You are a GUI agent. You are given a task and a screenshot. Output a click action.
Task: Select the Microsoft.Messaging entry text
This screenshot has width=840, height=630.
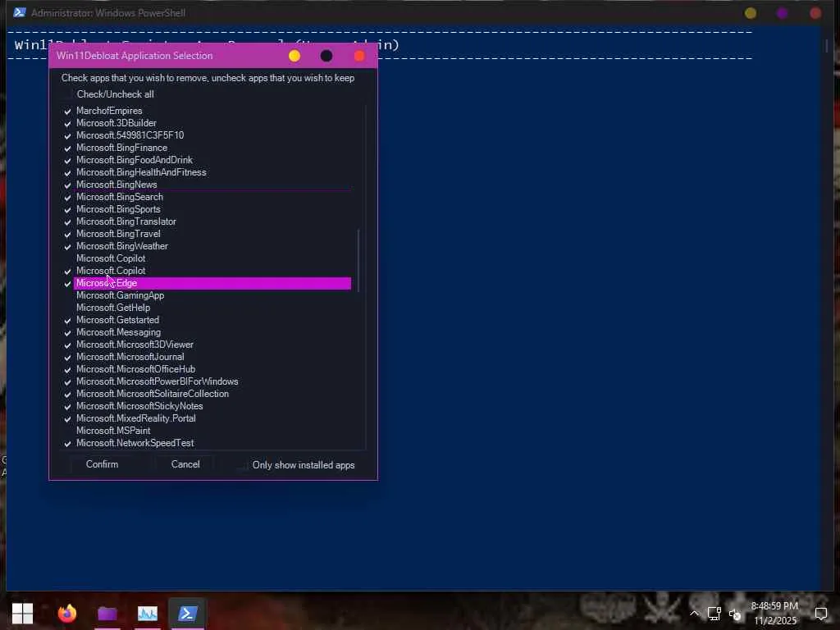118,332
